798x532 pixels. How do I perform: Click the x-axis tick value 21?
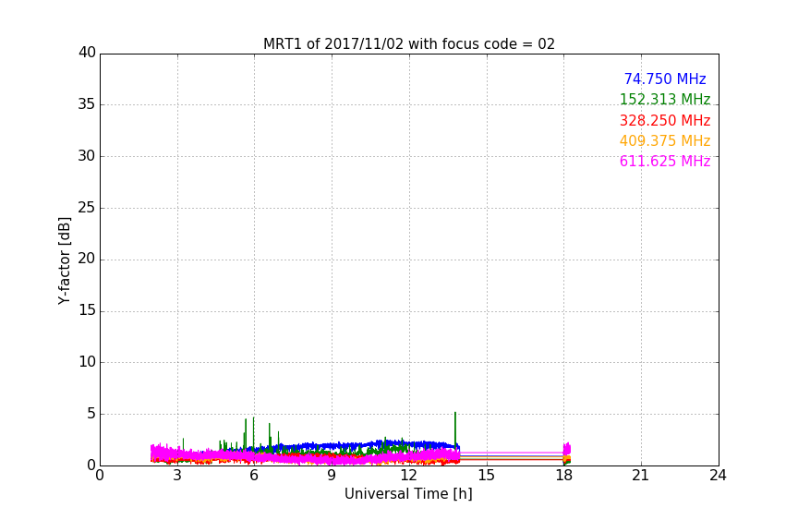point(641,476)
